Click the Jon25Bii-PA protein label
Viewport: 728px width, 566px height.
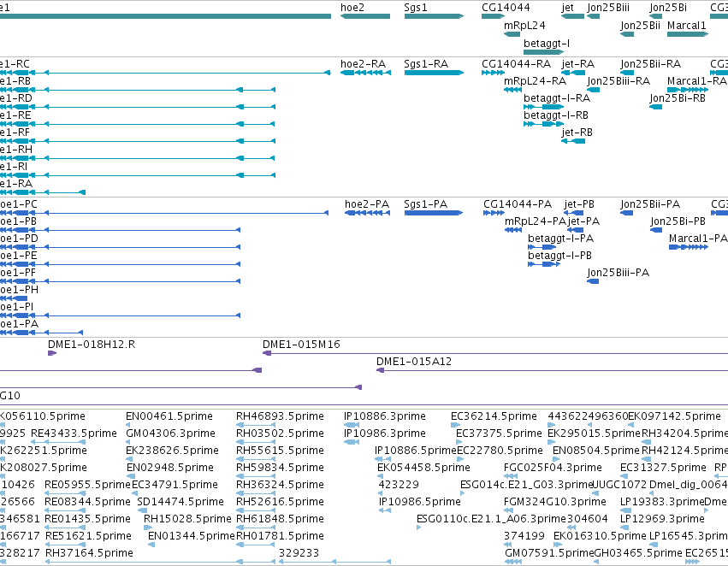pos(650,204)
